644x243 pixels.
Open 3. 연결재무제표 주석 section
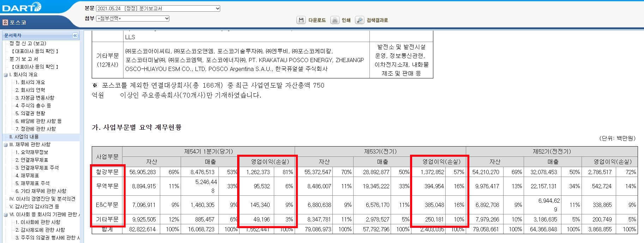(x=37, y=168)
